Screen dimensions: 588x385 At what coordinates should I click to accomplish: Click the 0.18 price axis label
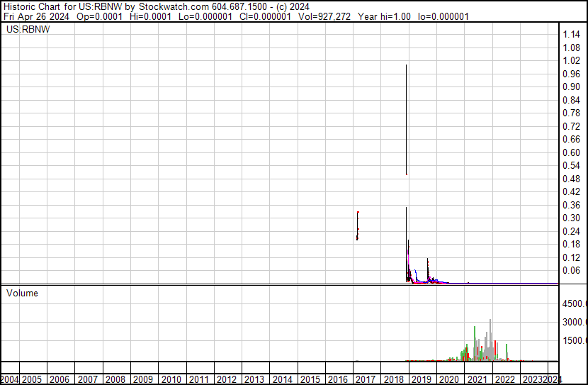(571, 245)
